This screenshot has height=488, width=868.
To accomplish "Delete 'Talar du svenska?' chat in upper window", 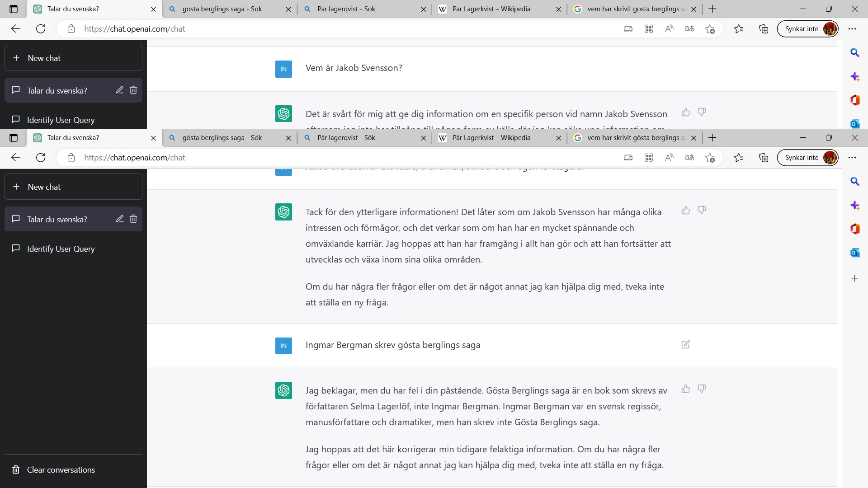I will point(133,90).
